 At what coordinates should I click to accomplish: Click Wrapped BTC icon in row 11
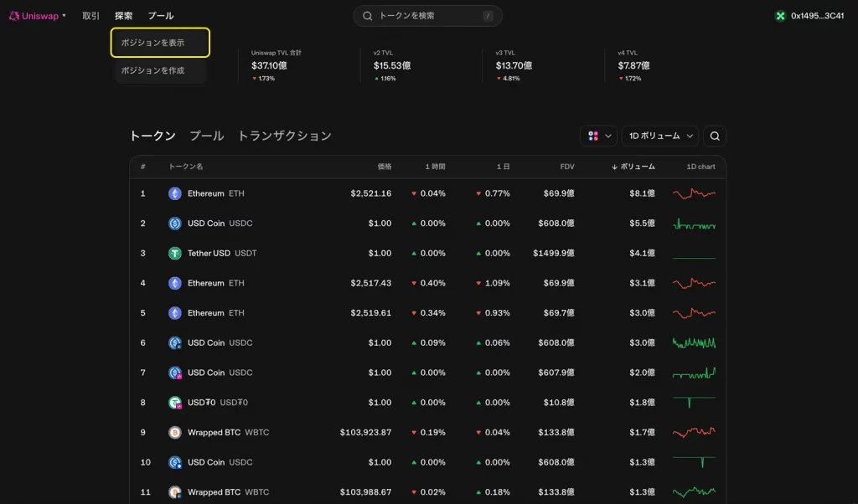[x=174, y=492]
